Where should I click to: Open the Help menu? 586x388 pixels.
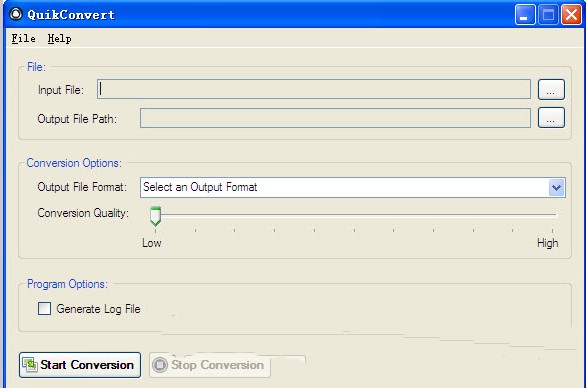pos(59,39)
